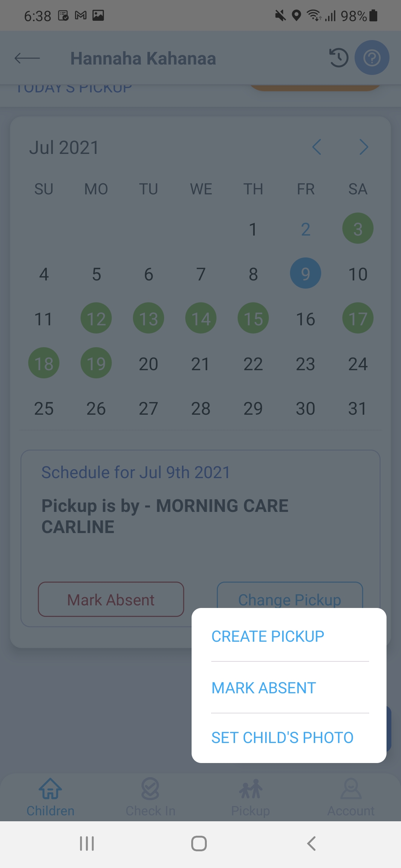This screenshot has width=401, height=868.
Task: Open pickup history clock icon
Action: pos(339,58)
